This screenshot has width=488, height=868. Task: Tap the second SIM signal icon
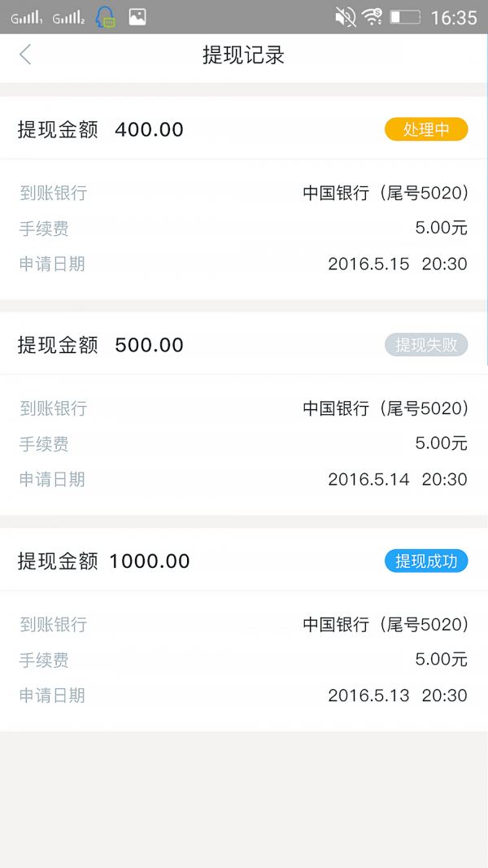(68, 18)
